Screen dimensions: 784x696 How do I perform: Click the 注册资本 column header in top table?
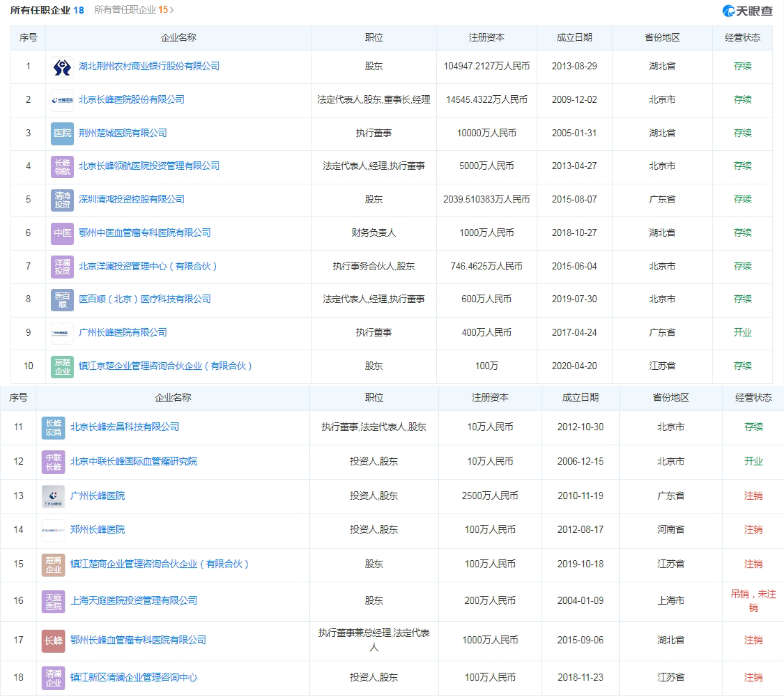pos(486,38)
